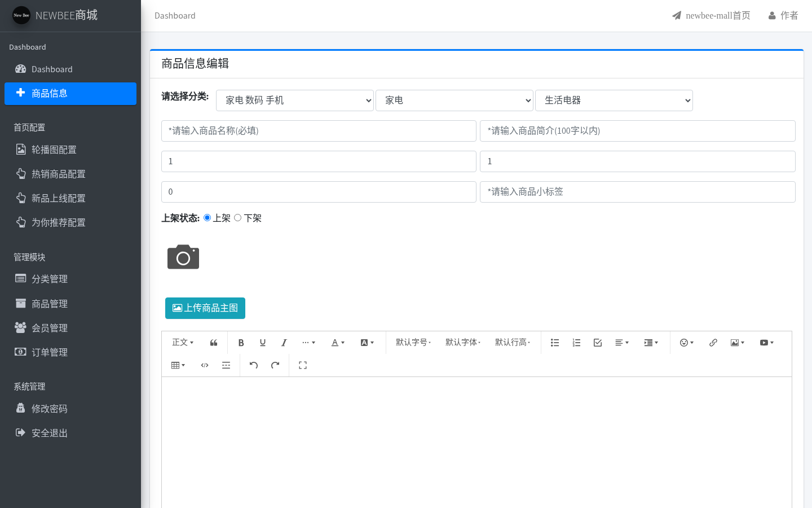
Task: Select the 下架 radio option
Action: pos(237,218)
